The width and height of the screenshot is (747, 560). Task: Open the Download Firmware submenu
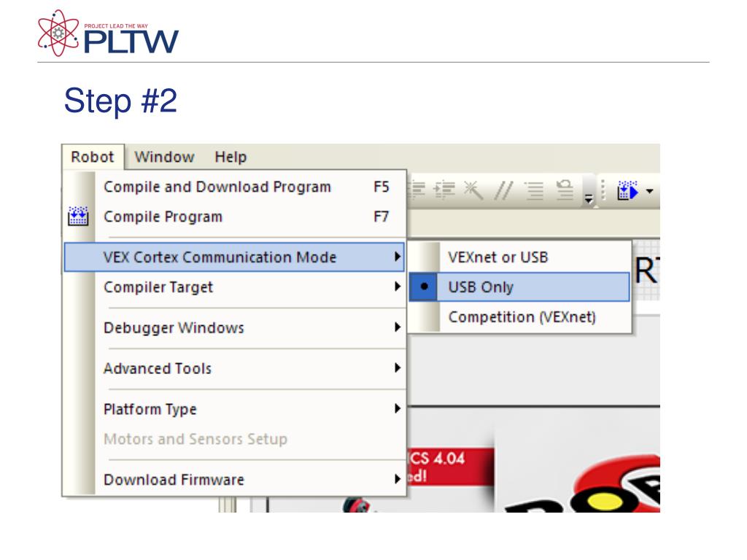pos(234,480)
